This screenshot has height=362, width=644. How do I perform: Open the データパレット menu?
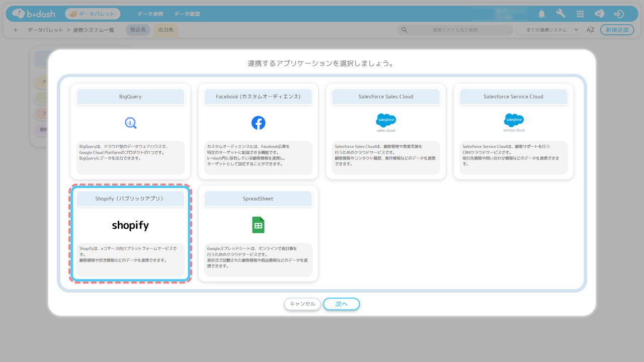point(93,14)
